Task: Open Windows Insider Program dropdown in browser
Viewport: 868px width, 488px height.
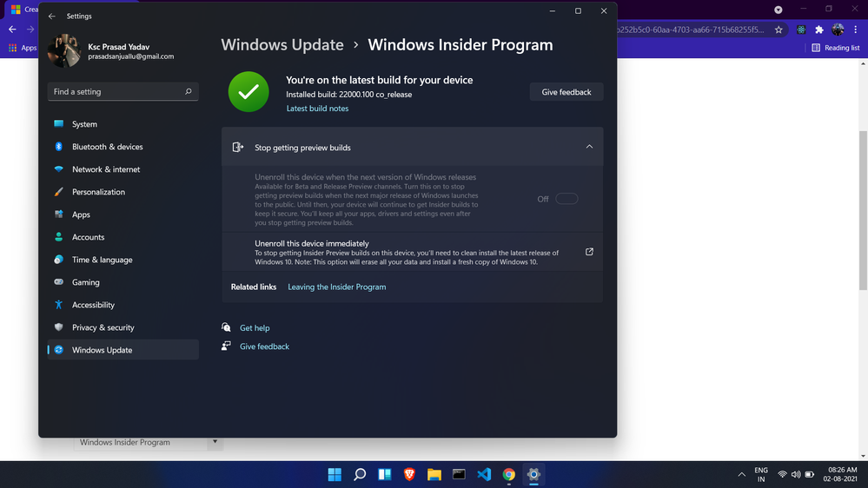Action: pos(149,443)
